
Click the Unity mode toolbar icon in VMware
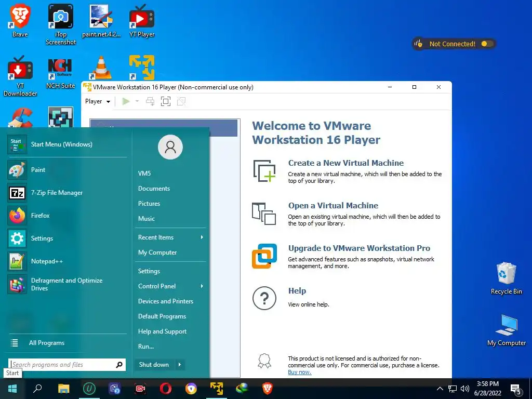tap(181, 101)
